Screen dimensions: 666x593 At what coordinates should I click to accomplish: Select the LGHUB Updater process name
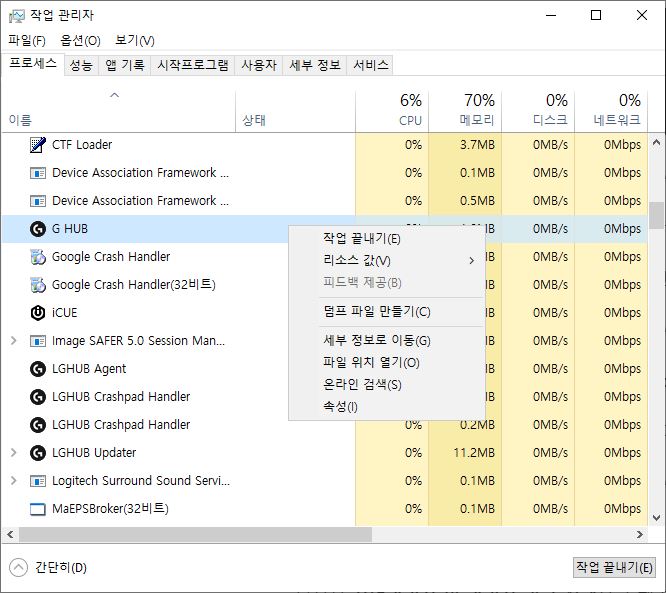point(94,453)
